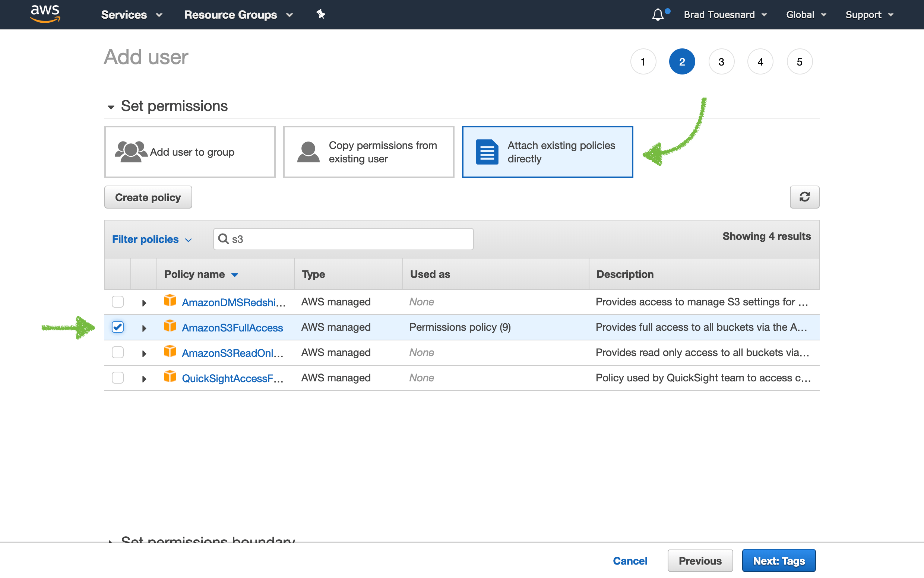Go to wizard step 5
The width and height of the screenshot is (924, 578).
pyautogui.click(x=799, y=61)
